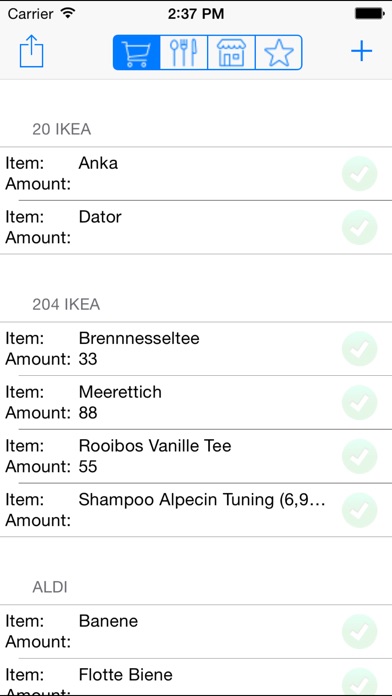The width and height of the screenshot is (392, 696).
Task: Tap the ALDI section header
Action: [50, 587]
